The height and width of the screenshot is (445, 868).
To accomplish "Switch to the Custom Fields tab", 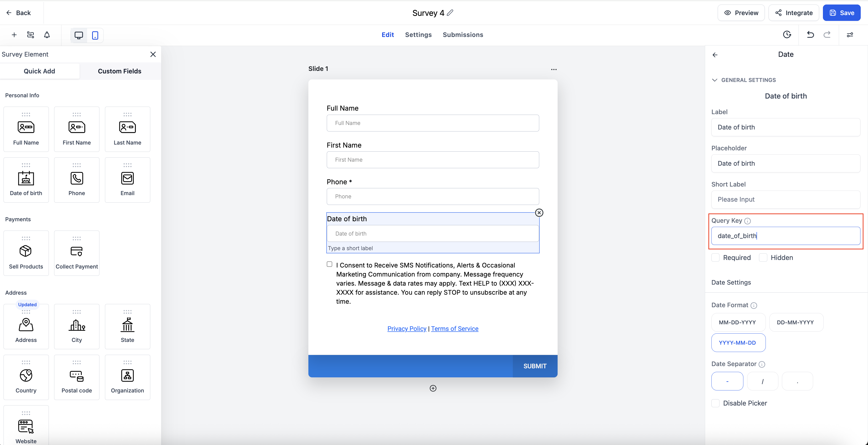I will [120, 71].
